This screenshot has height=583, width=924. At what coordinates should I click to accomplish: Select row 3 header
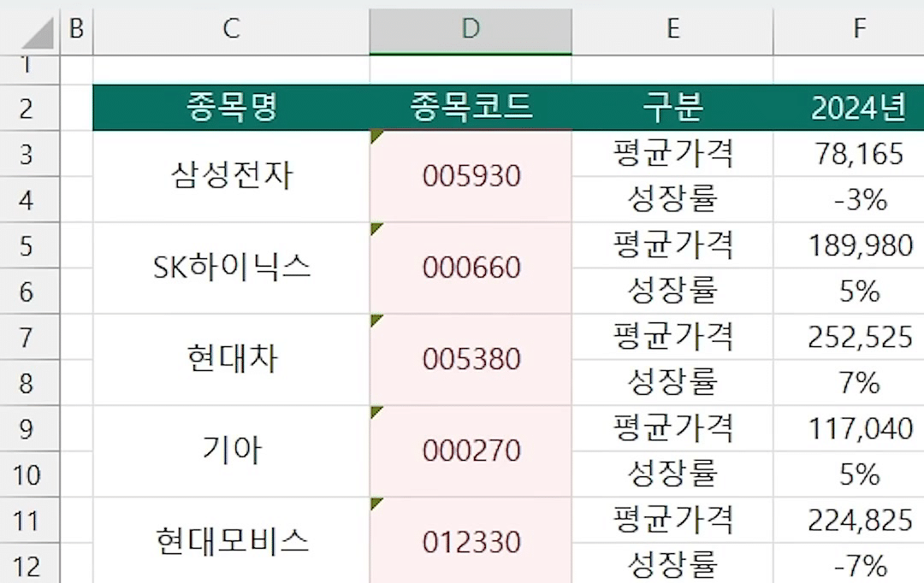(x=29, y=154)
